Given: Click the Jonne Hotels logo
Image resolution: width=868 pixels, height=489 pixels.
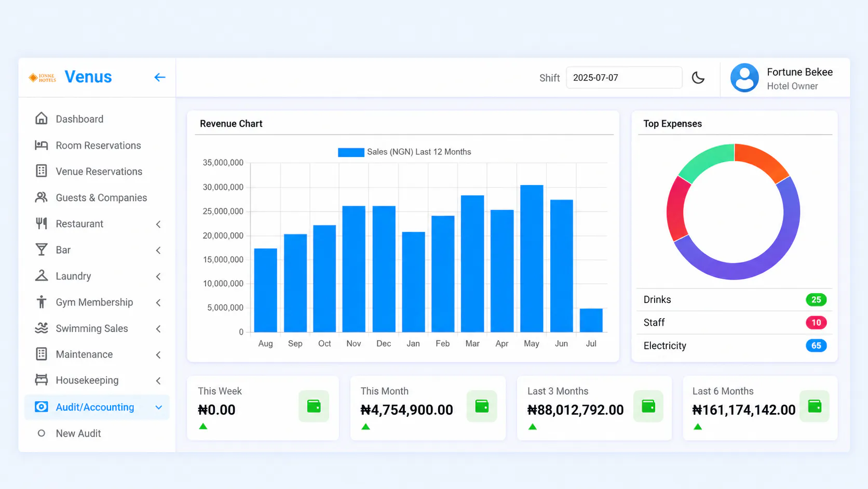Looking at the screenshot, I should (43, 77).
